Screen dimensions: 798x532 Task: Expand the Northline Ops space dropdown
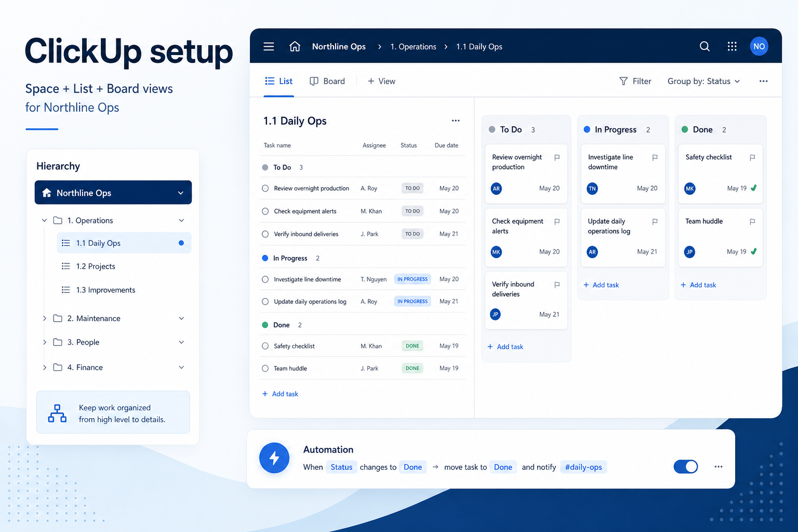click(181, 193)
